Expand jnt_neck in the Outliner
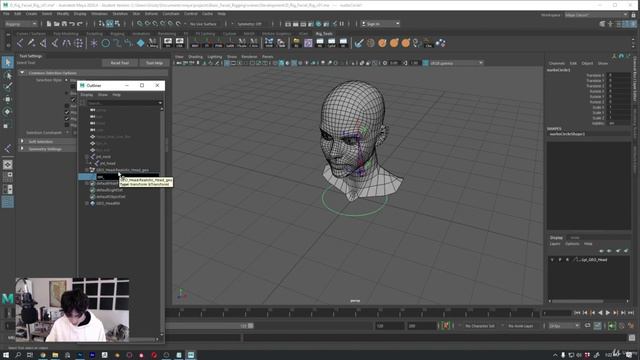The height and width of the screenshot is (360, 640). point(87,156)
